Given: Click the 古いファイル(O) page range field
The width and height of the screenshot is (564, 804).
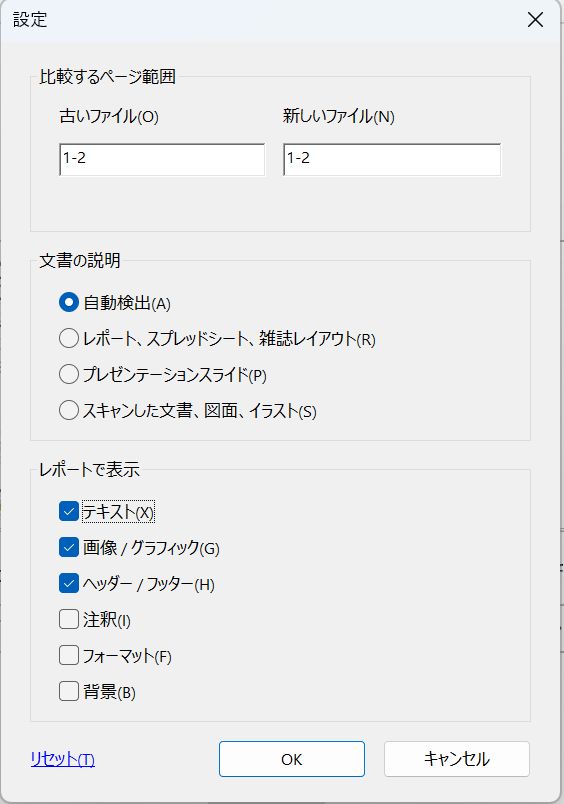Looking at the screenshot, I should [x=162, y=159].
